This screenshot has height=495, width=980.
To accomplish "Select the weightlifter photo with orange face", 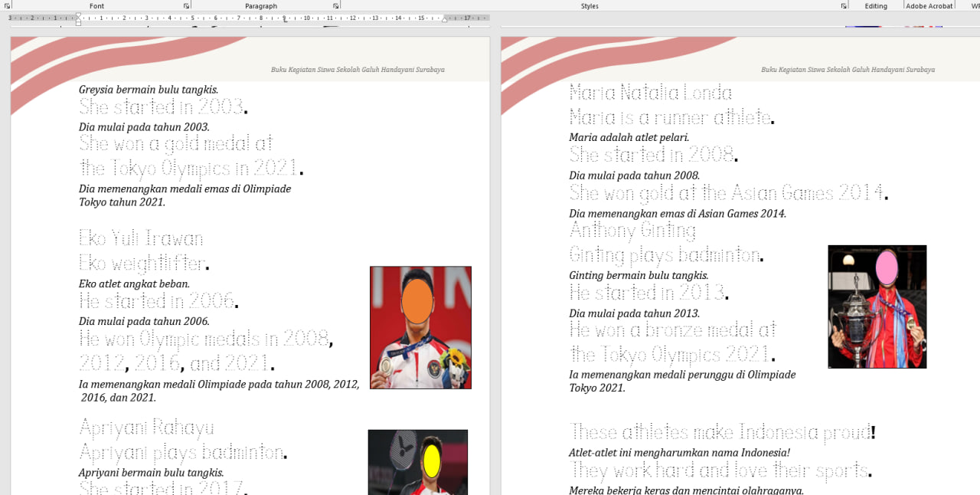I will [x=420, y=327].
